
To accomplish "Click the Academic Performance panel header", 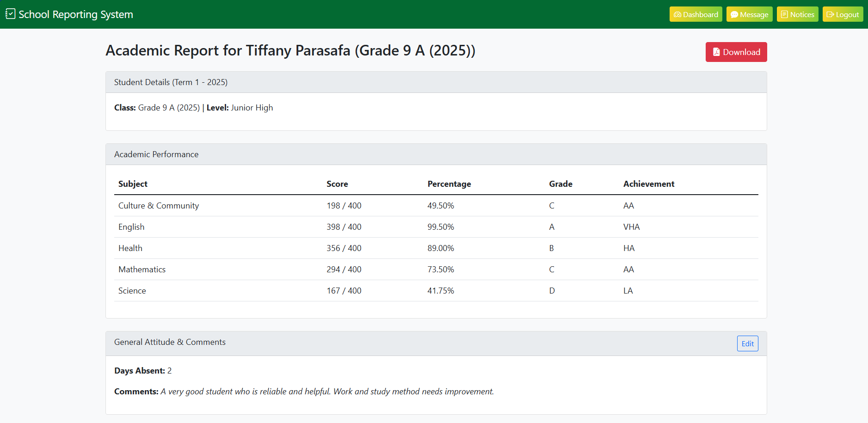I will 156,154.
